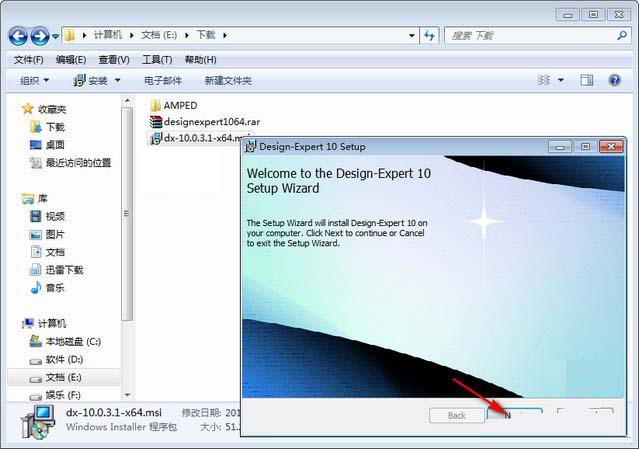This screenshot has height=449, width=639.
Task: Expand arrow after 计算机 in address bar
Action: point(132,35)
